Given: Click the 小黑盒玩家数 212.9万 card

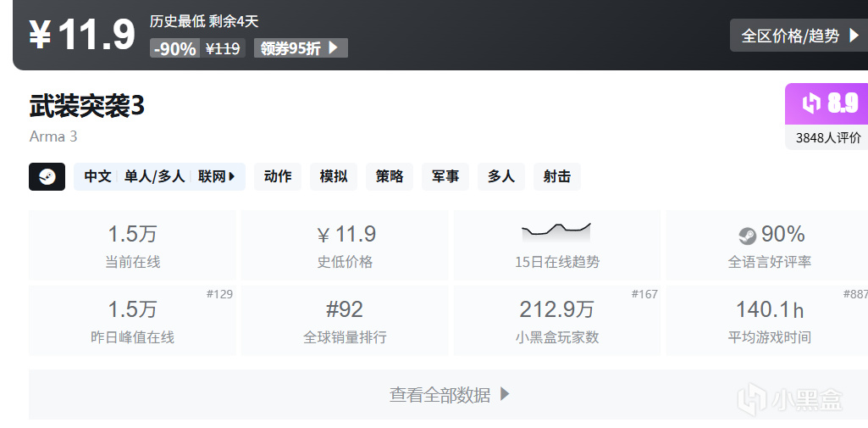Looking at the screenshot, I should [557, 320].
